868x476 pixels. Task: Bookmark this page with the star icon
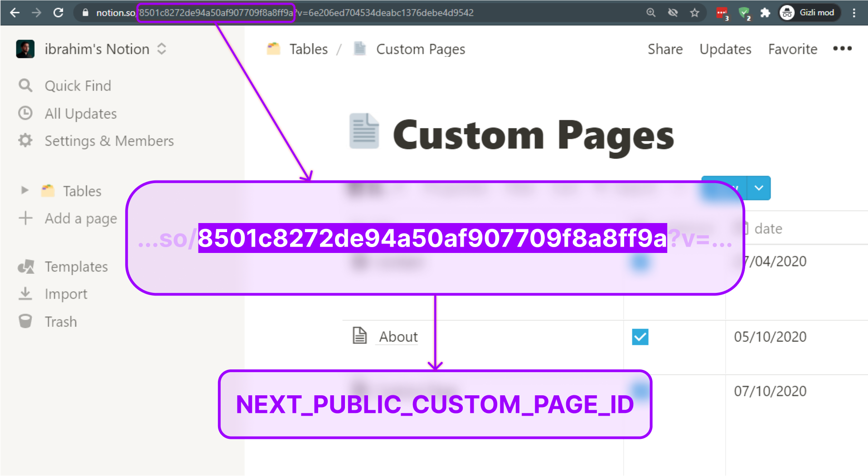[x=694, y=13]
